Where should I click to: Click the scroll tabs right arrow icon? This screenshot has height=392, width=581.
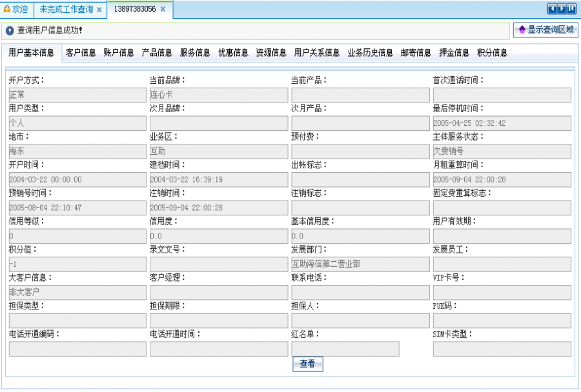point(562,9)
